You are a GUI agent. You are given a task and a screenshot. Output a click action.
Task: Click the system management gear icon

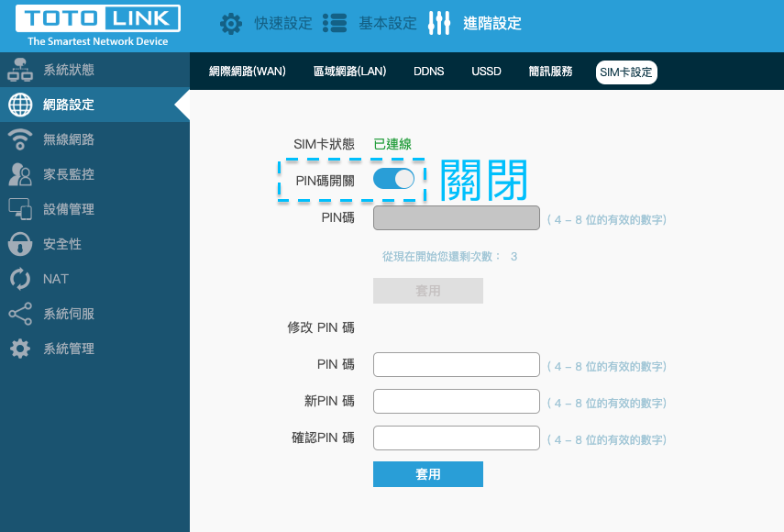point(20,349)
